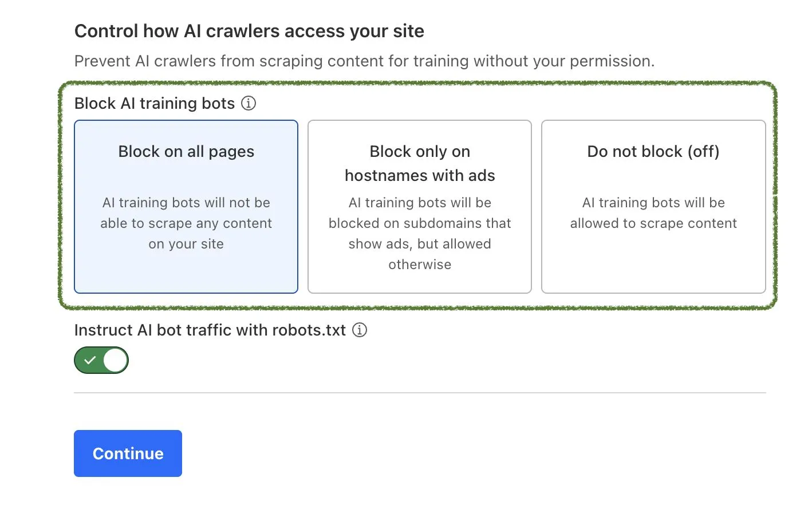Viewport: 812px width, 505px height.
Task: View details via the Block AI training bots tooltip
Action: [249, 104]
